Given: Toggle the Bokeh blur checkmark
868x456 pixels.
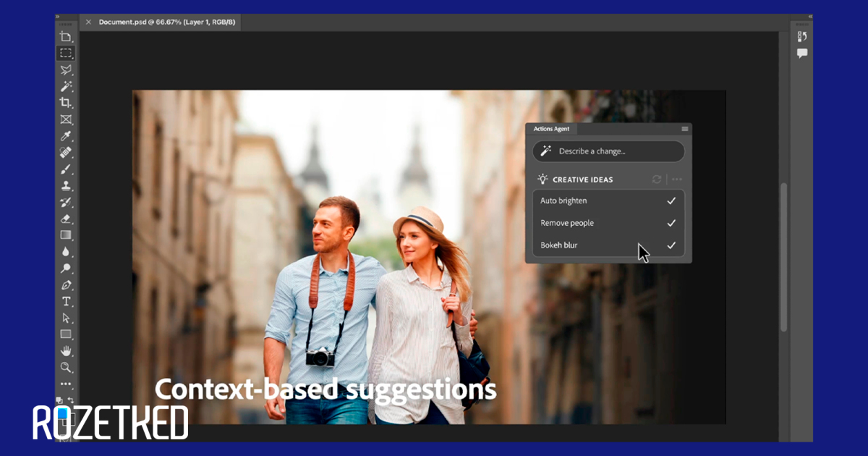Looking at the screenshot, I should coord(671,245).
